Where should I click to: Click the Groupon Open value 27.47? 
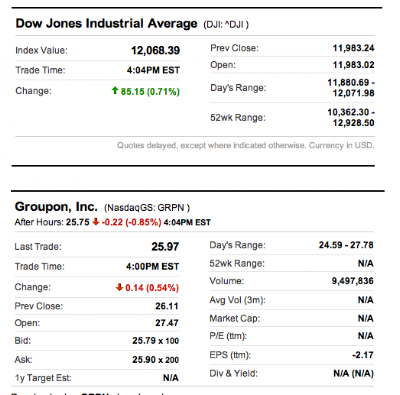pos(167,323)
